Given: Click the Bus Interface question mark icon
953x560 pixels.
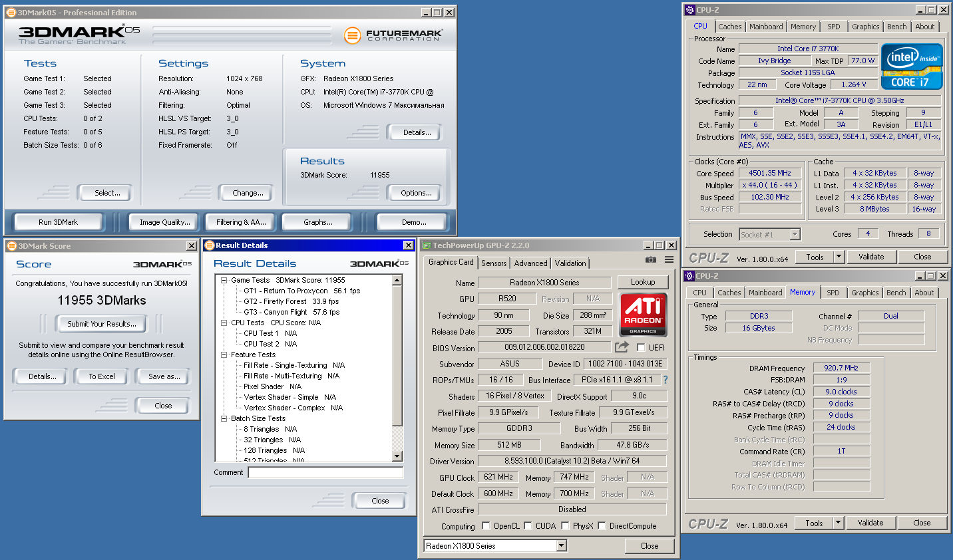Looking at the screenshot, I should pos(665,380).
